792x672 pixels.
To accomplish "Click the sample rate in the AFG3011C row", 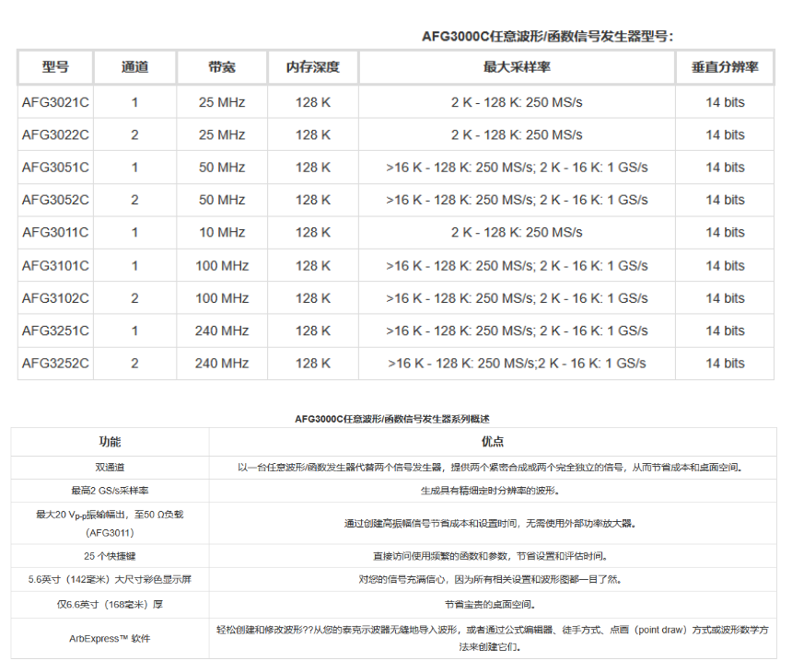I will [x=517, y=232].
